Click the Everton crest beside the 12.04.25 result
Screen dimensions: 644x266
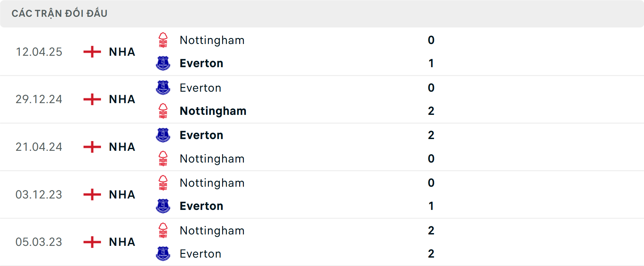click(163, 63)
